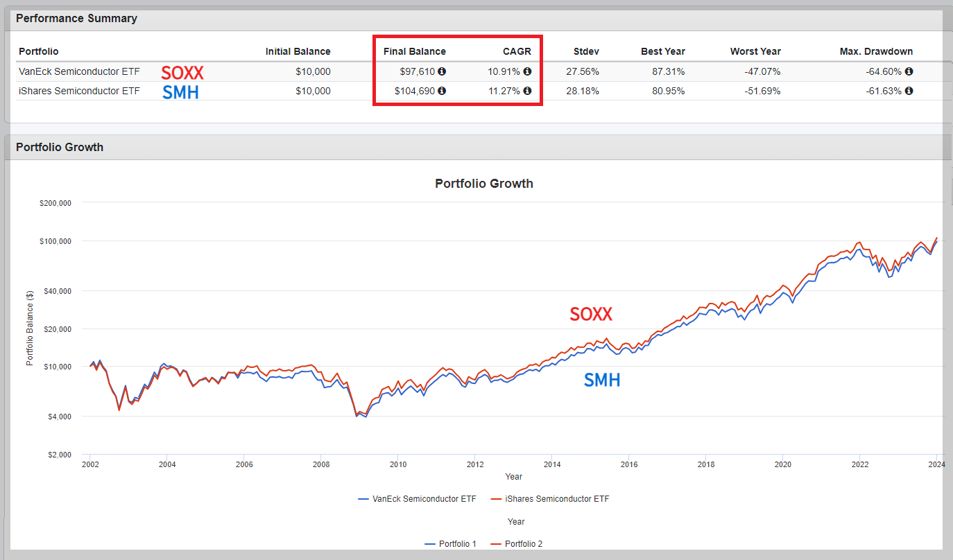This screenshot has width=953, height=560.
Task: Click the 2020 x-axis year label
Action: tap(782, 465)
